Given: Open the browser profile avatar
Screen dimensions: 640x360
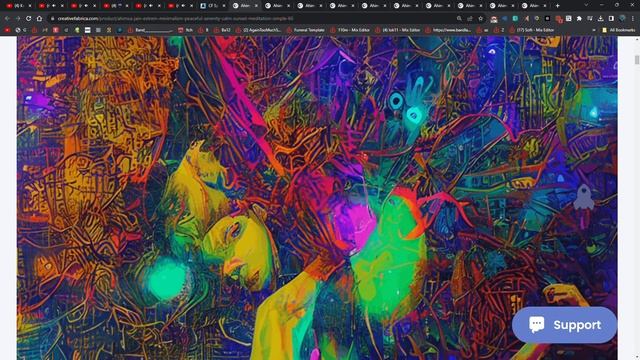Looking at the screenshot, I should [x=622, y=18].
